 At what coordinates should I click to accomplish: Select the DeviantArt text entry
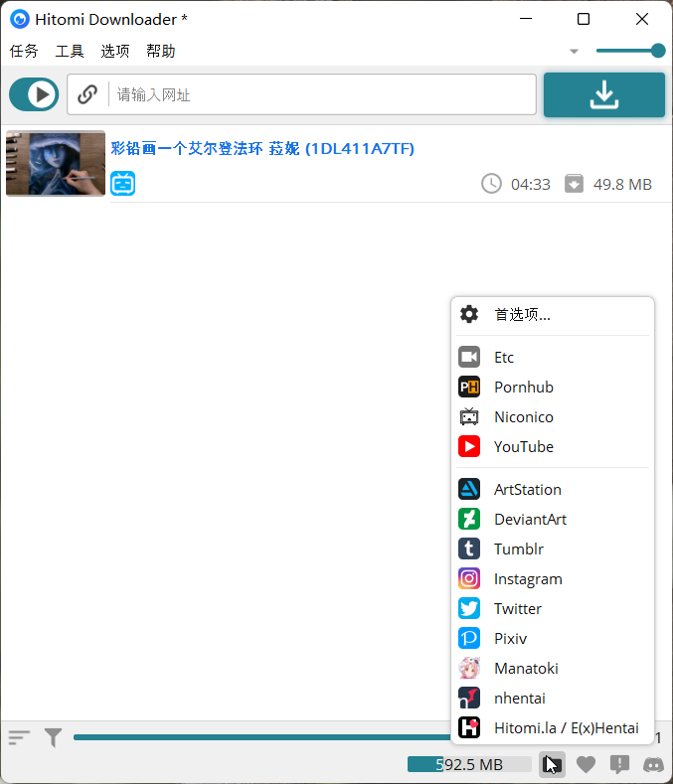[x=531, y=520]
